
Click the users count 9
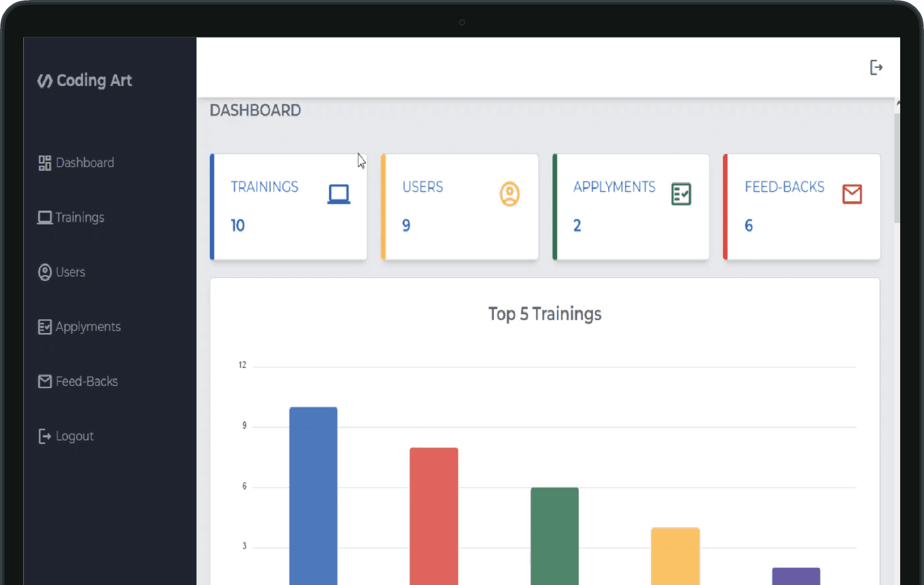tap(406, 226)
